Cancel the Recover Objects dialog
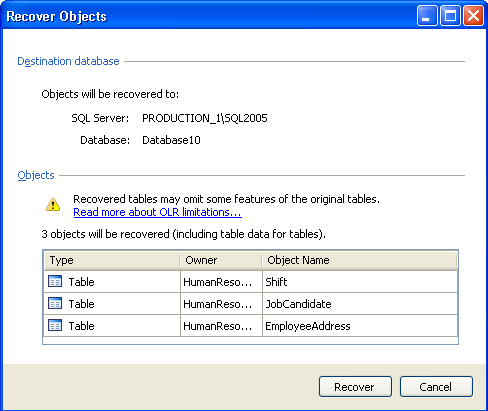 click(x=436, y=387)
